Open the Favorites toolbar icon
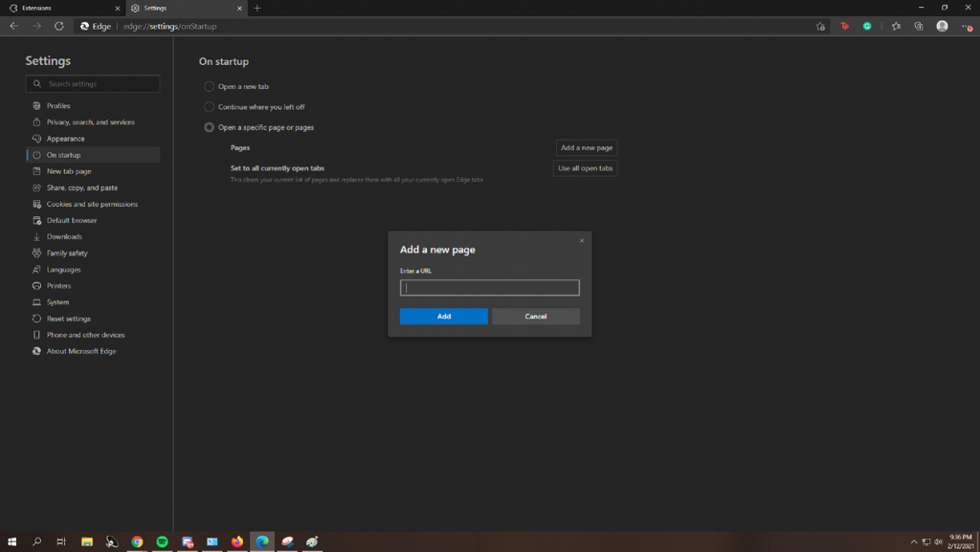This screenshot has height=552, width=980. pyautogui.click(x=896, y=26)
